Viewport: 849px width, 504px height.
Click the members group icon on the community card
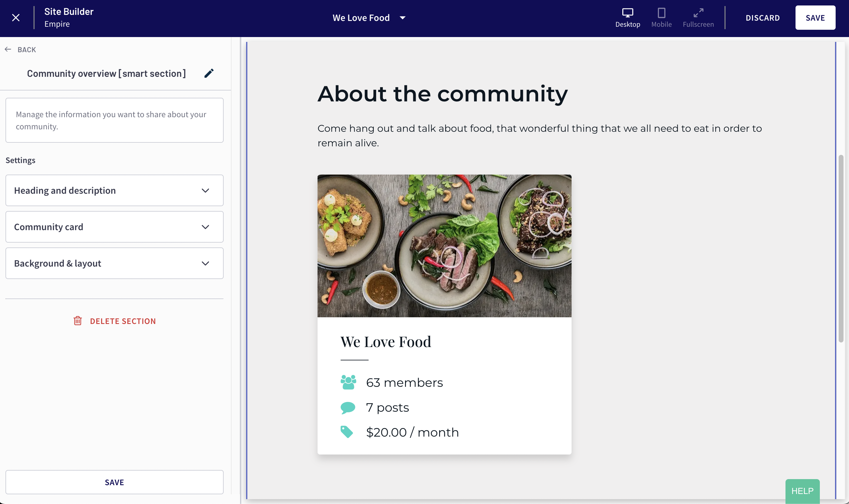[348, 383]
